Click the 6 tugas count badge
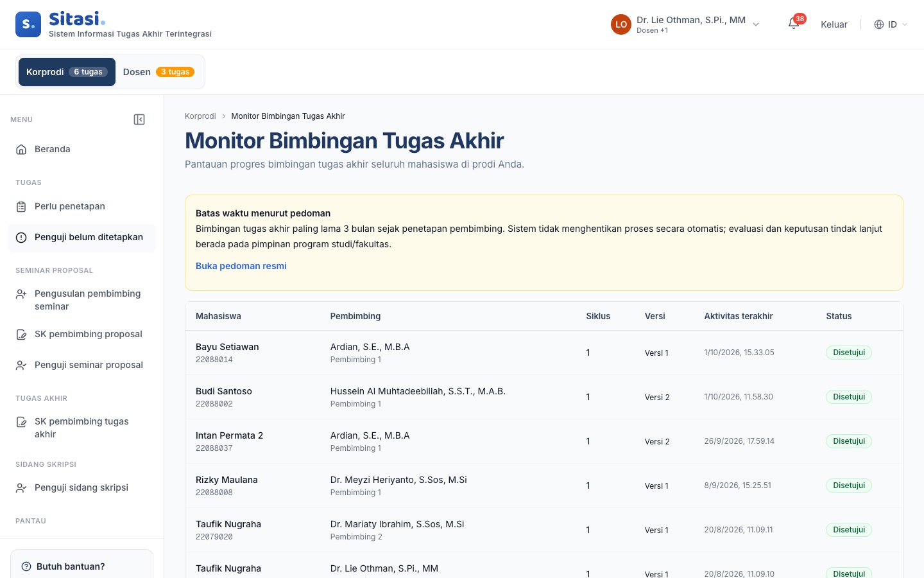This screenshot has width=924, height=578. point(89,72)
